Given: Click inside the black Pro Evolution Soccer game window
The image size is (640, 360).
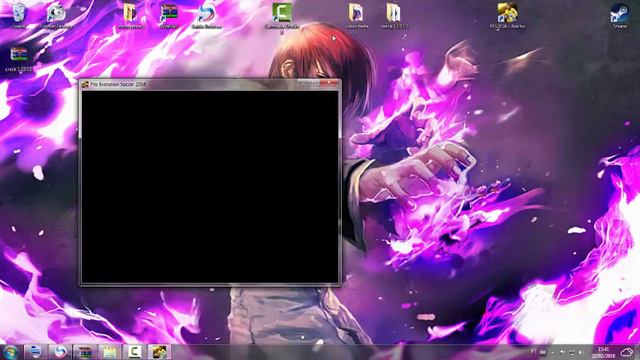Looking at the screenshot, I should (x=210, y=187).
